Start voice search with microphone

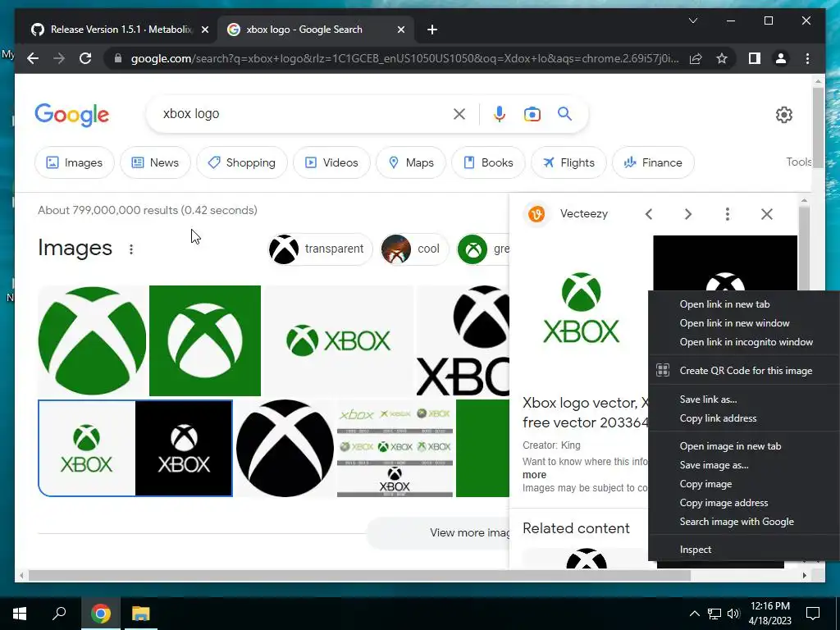[500, 114]
